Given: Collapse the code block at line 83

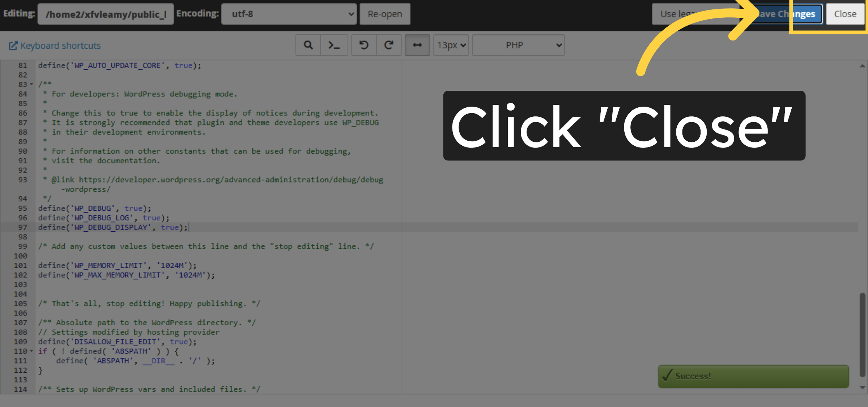Looking at the screenshot, I should coord(30,84).
